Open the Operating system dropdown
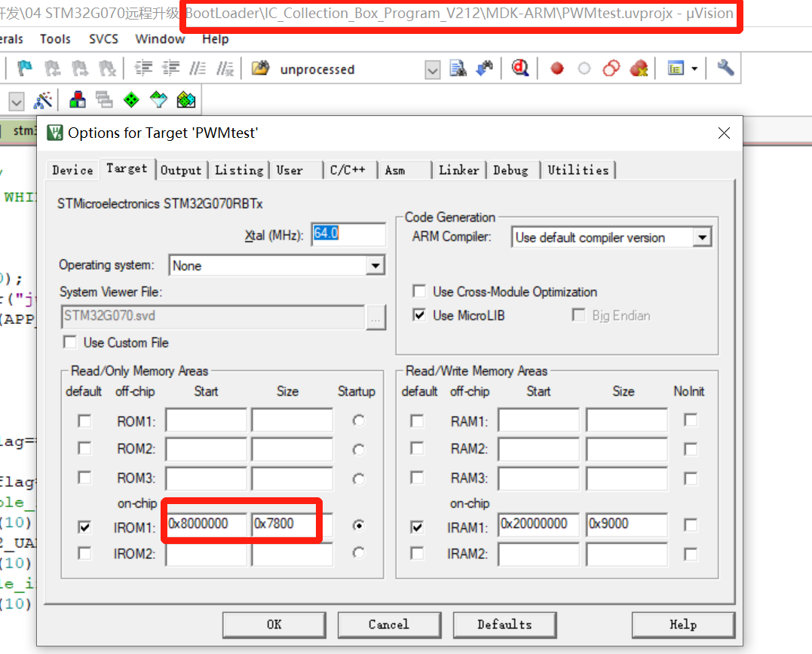Screen dimensions: 812x654 375,265
